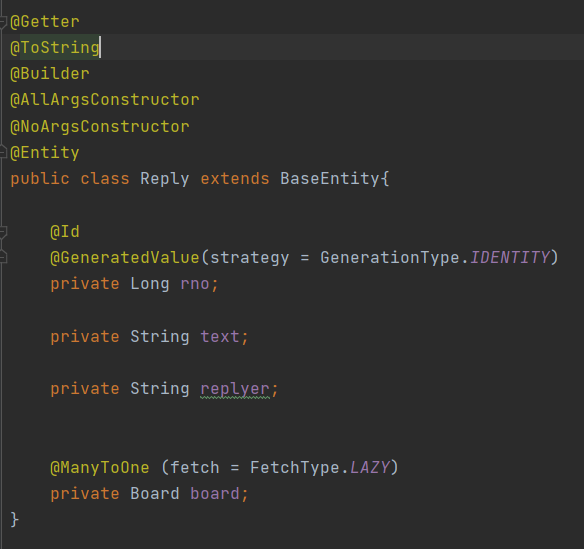Click the extends keyword
This screenshot has height=549, width=584.
pyautogui.click(x=235, y=179)
